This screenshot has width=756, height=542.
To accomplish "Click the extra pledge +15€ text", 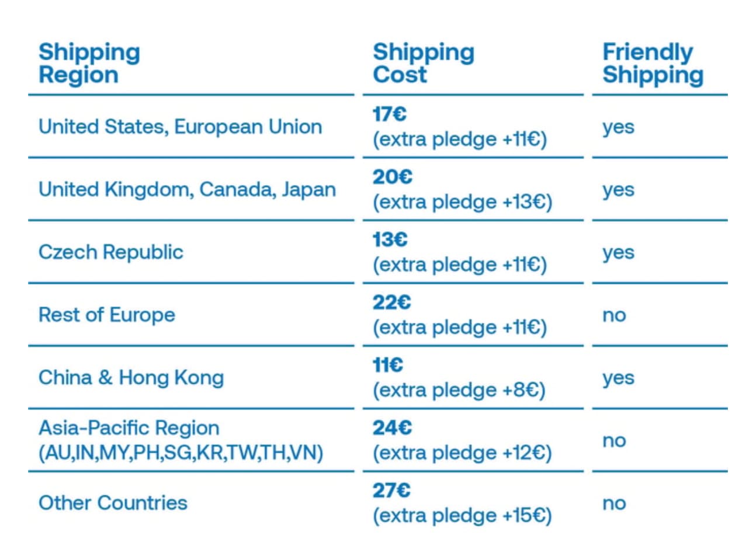I will pyautogui.click(x=462, y=516).
